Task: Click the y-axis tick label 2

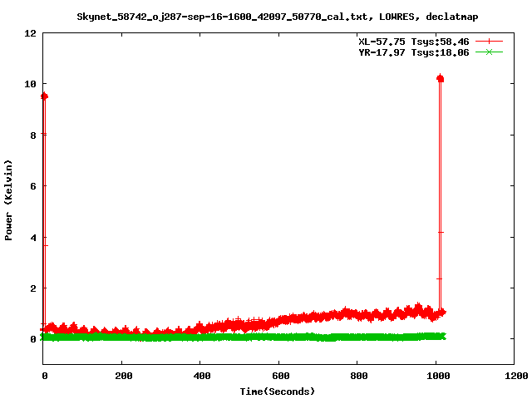Action: (33, 288)
